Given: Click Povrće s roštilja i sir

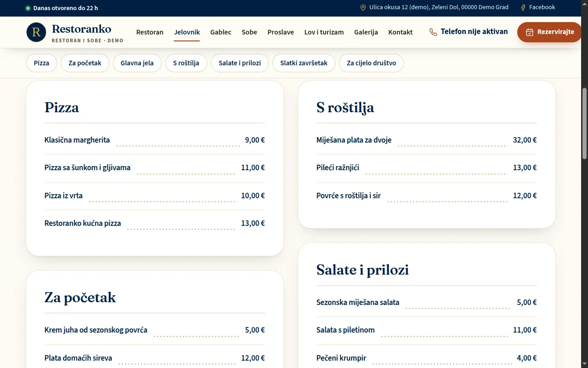Looking at the screenshot, I should 349,195.
